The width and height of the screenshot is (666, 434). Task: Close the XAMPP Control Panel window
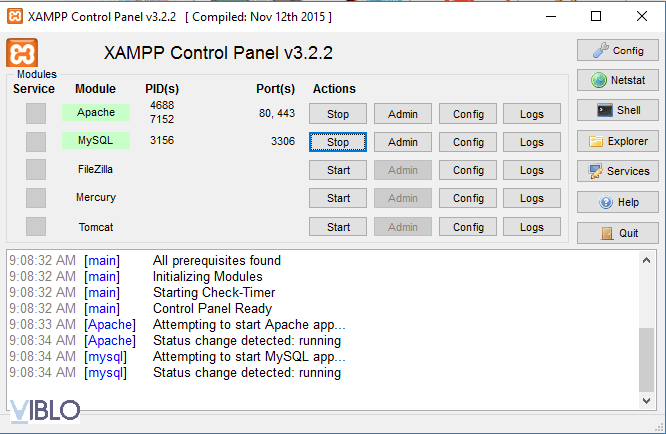[642, 17]
